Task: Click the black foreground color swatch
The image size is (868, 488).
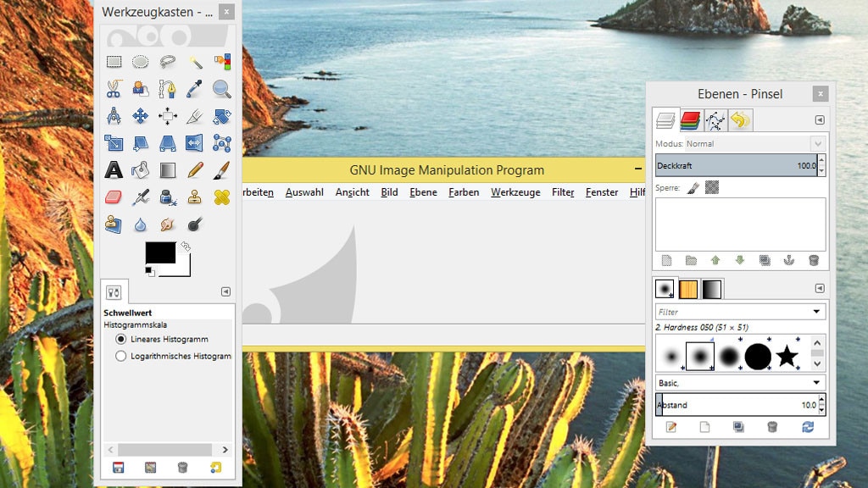Action: pyautogui.click(x=160, y=252)
